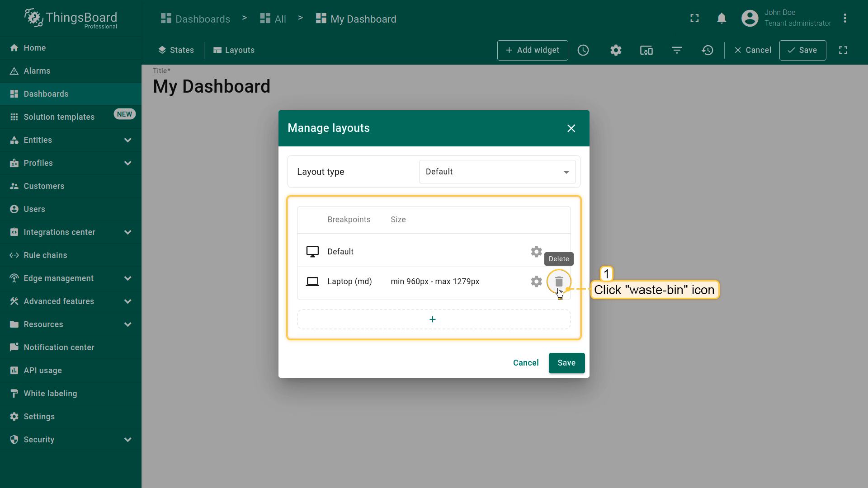The height and width of the screenshot is (488, 868).
Task: Open entity aliases device icon
Action: point(646,50)
